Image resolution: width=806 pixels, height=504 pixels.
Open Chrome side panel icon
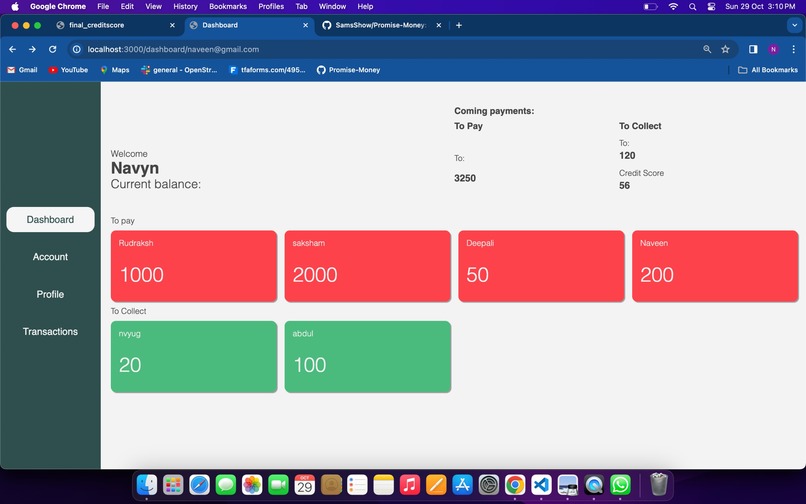point(753,49)
